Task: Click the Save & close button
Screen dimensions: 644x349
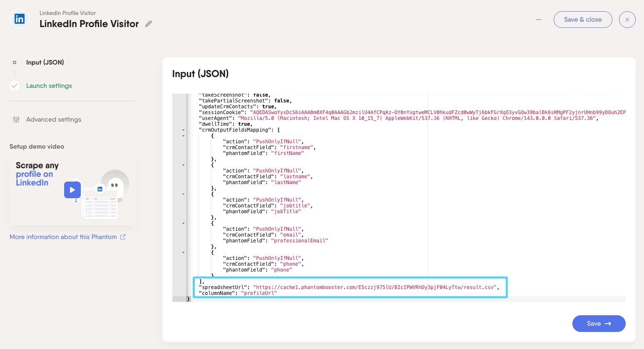Action: (583, 20)
